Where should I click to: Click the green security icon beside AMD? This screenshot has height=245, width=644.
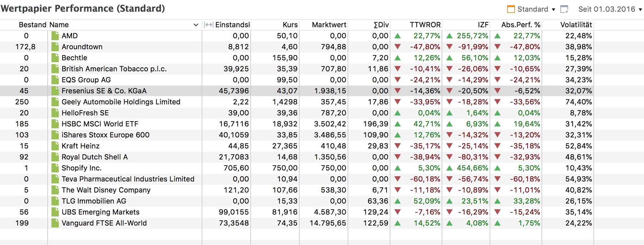tap(55, 36)
